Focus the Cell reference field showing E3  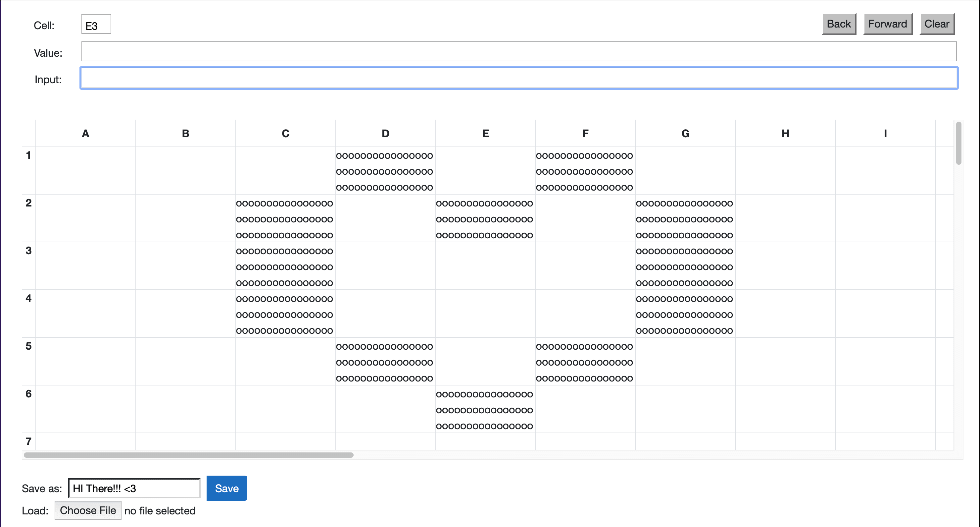96,25
